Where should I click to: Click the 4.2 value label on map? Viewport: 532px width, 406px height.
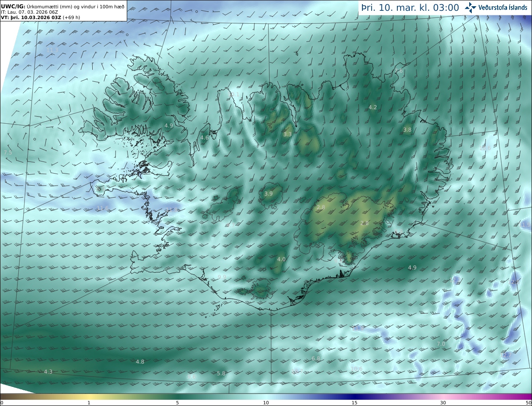click(x=373, y=108)
